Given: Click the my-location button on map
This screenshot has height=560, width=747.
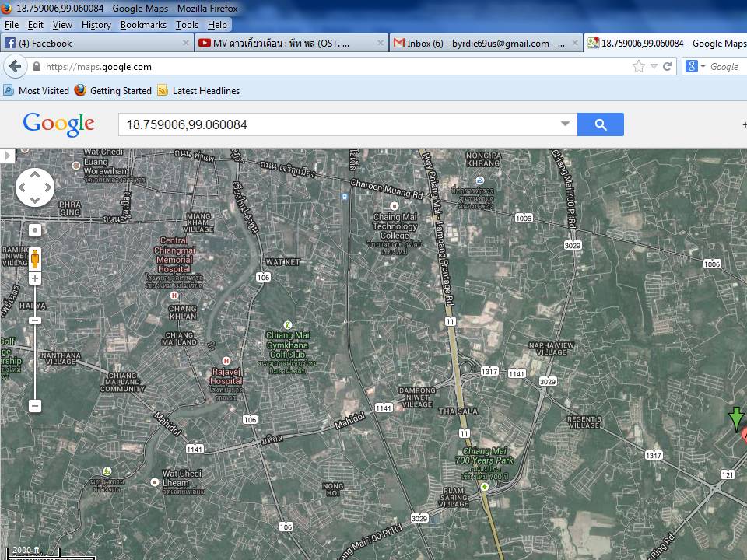Looking at the screenshot, I should 35,230.
